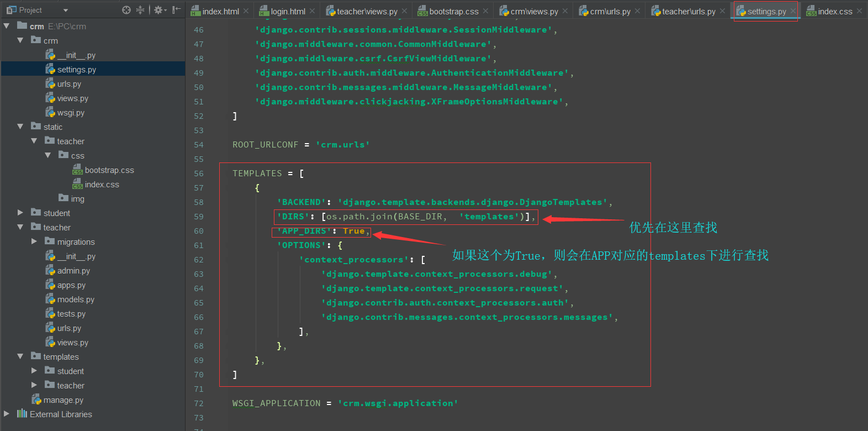
Task: Close the index.html tab
Action: (246, 11)
